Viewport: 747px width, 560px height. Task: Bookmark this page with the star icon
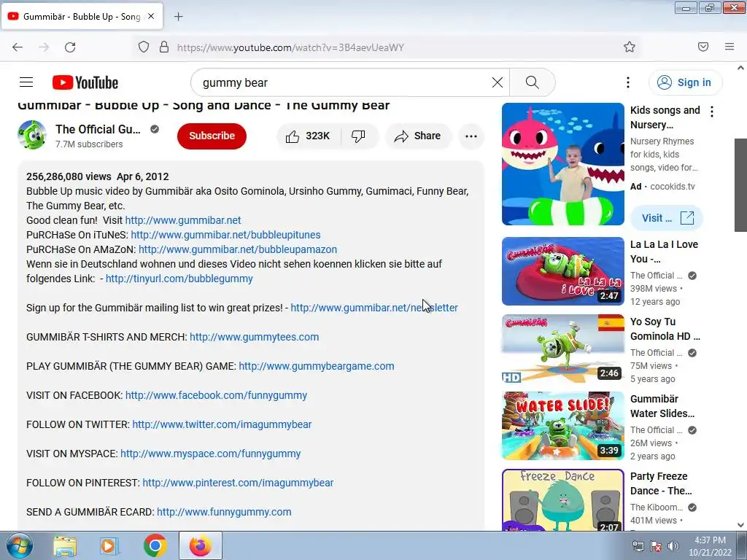tap(630, 47)
